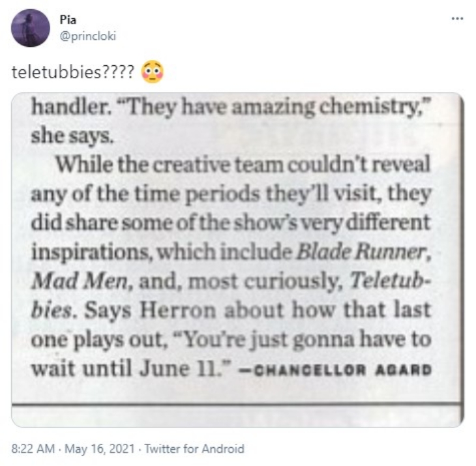This screenshot has width=476, height=466.
Task: Click Pia's round profile avatar
Action: (x=31, y=28)
